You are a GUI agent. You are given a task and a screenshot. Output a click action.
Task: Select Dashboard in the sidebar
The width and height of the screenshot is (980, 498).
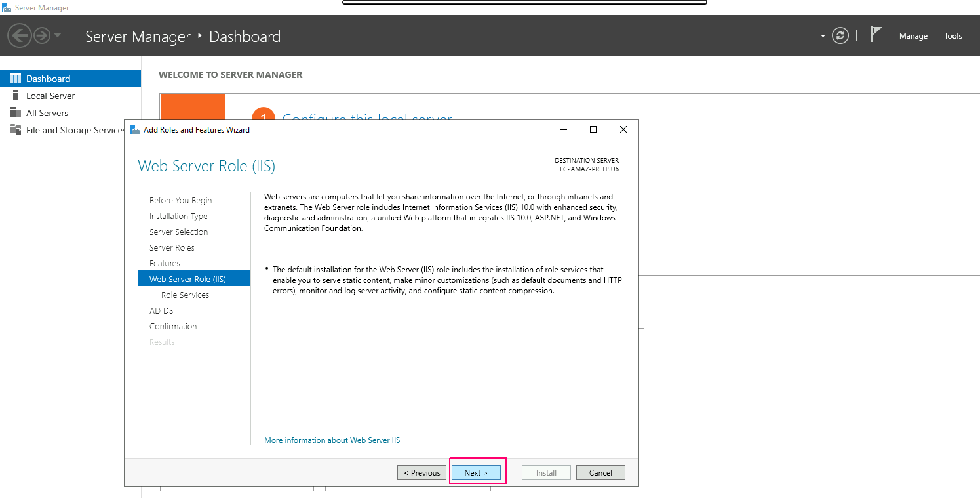click(70, 79)
